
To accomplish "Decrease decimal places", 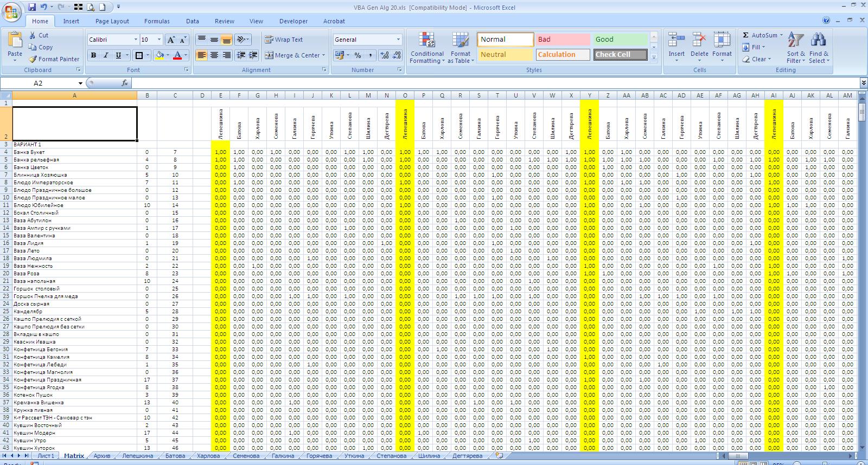I will [x=397, y=55].
